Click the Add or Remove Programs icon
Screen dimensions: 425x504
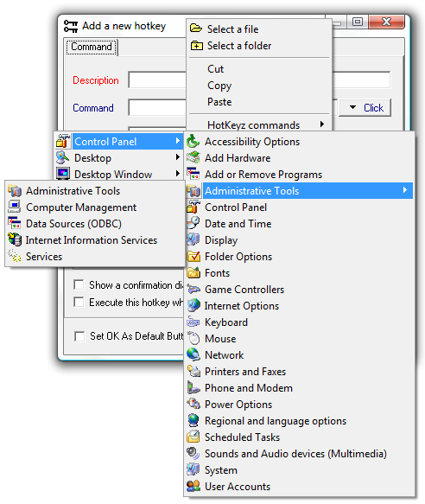pyautogui.click(x=193, y=175)
